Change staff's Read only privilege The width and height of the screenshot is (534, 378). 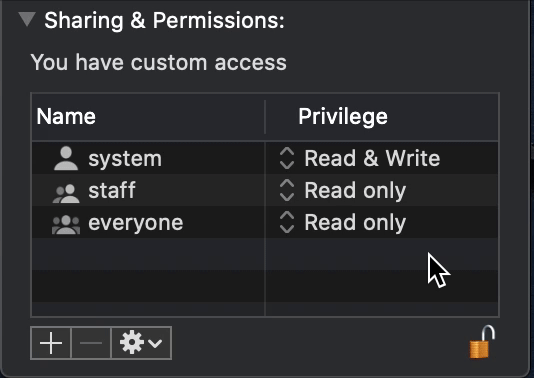355,191
